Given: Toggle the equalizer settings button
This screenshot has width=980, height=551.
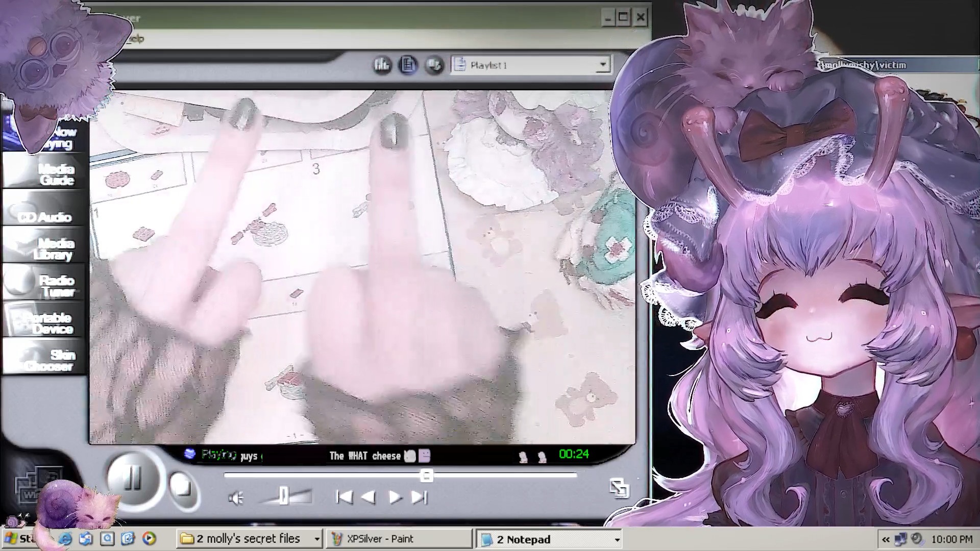Looking at the screenshot, I should tap(382, 65).
